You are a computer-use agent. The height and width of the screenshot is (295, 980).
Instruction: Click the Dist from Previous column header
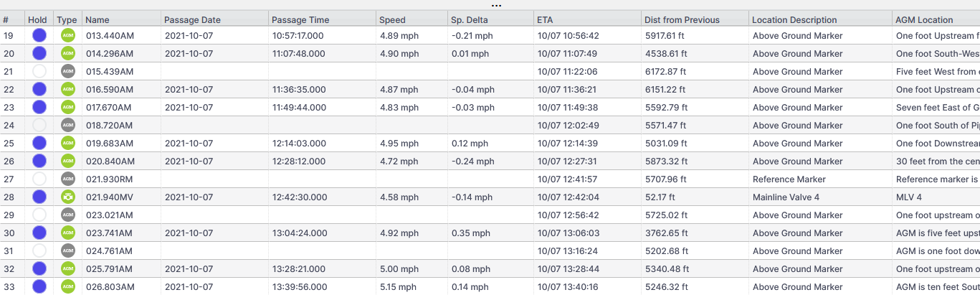pyautogui.click(x=682, y=20)
